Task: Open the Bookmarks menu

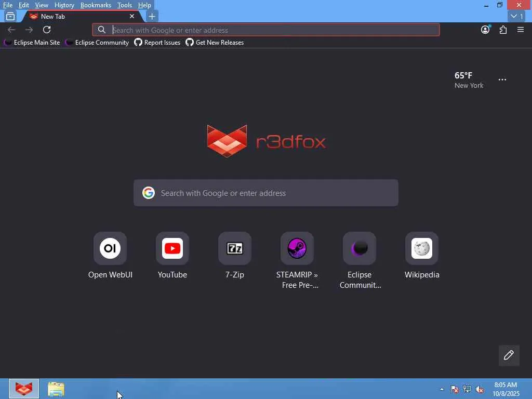Action: (x=96, y=5)
